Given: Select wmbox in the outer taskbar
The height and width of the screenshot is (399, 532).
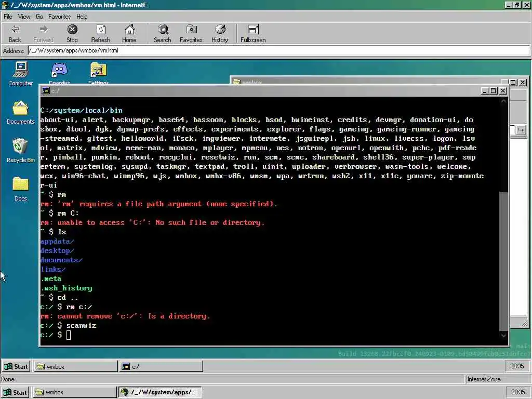Looking at the screenshot, I should (x=74, y=392).
